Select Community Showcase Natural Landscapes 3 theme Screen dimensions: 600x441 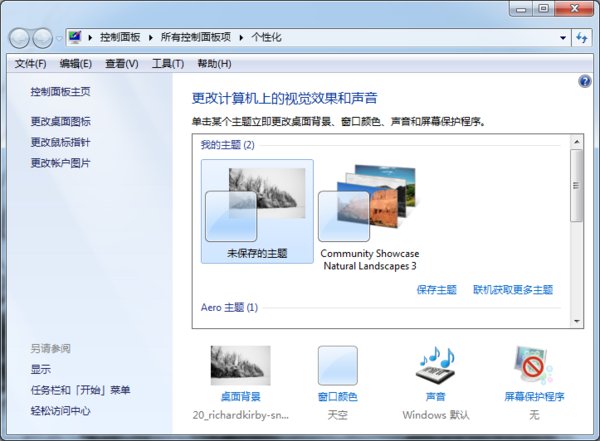point(370,216)
